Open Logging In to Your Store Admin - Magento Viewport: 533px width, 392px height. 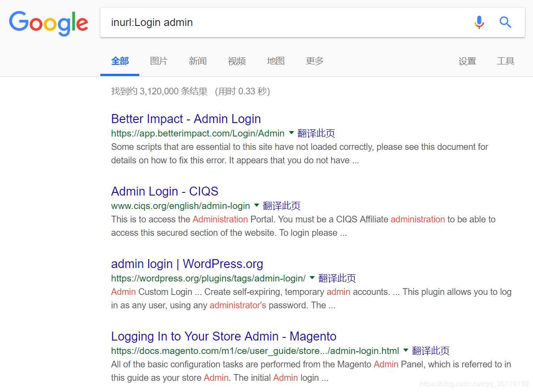[x=224, y=337]
